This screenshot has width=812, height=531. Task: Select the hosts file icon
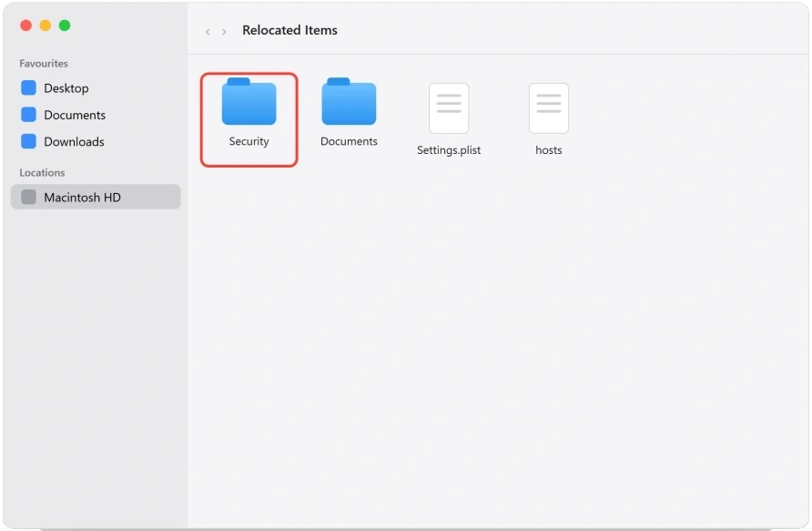click(x=548, y=108)
